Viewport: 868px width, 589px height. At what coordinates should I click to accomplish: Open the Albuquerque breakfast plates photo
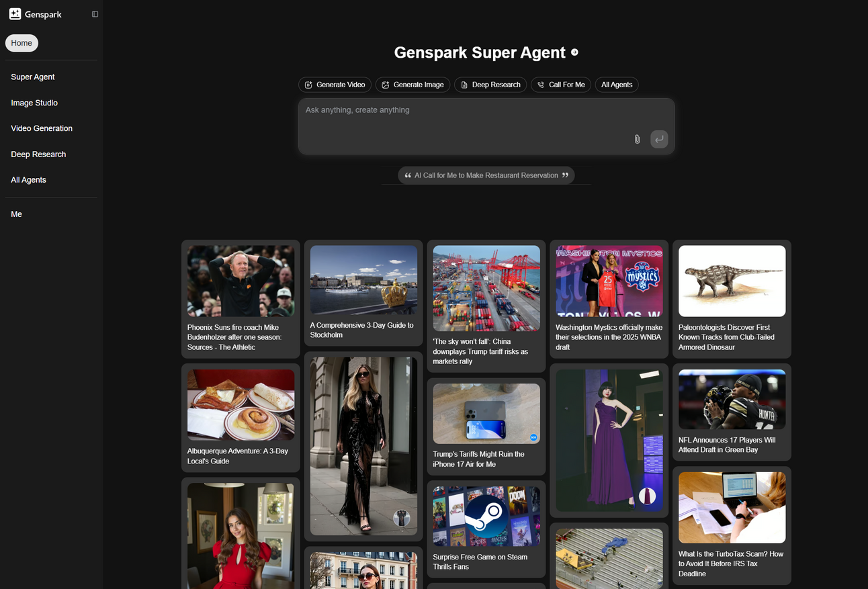click(241, 405)
